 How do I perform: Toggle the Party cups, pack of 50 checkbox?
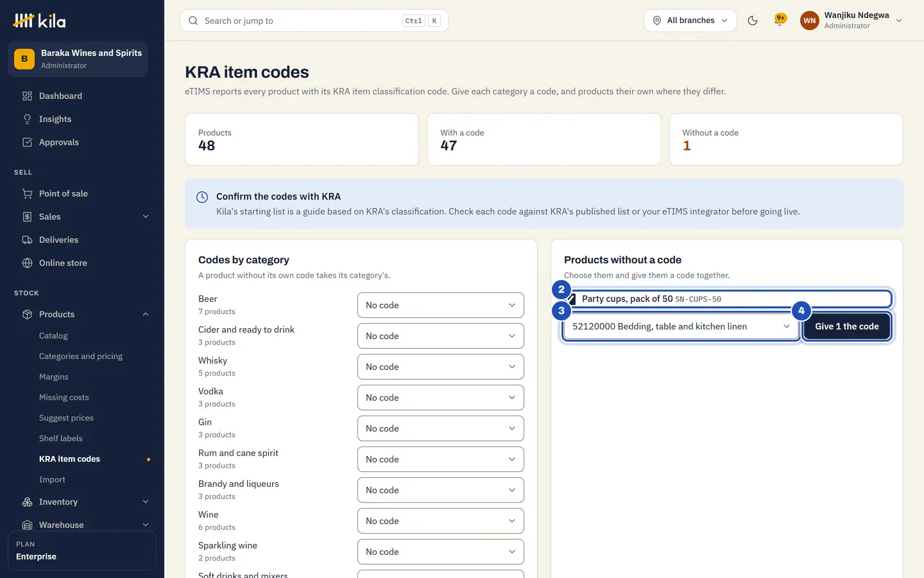coord(571,299)
